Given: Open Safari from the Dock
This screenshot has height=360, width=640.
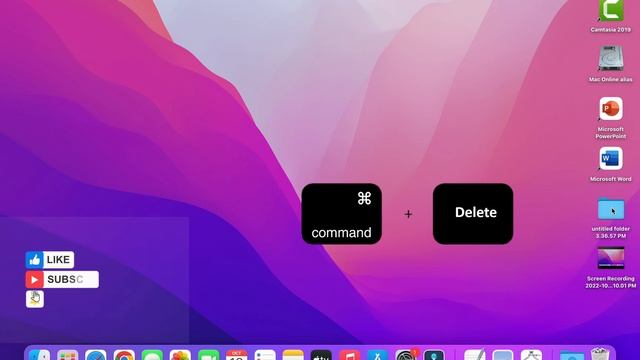Looking at the screenshot, I should click(96, 355).
